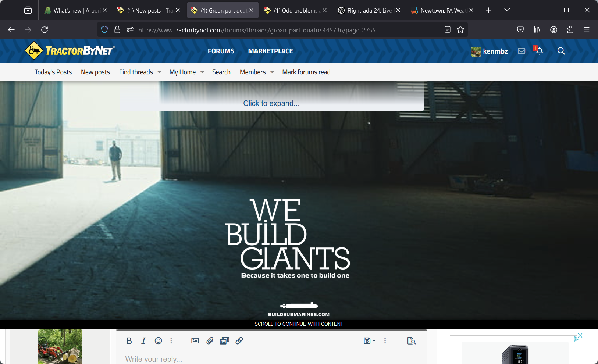Click the insert image icon
Image resolution: width=598 pixels, height=364 pixels.
click(x=195, y=341)
